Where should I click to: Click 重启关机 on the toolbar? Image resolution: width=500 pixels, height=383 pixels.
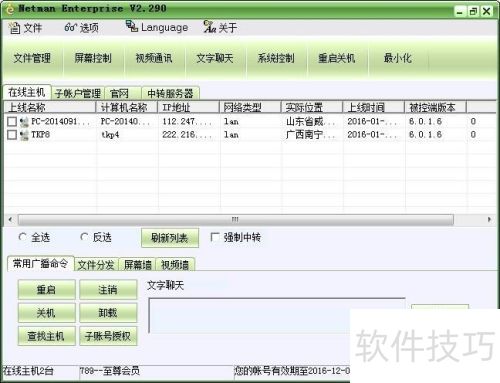pyautogui.click(x=337, y=58)
